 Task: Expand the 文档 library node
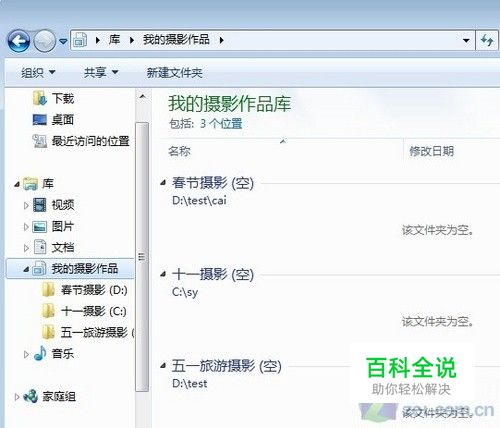(x=26, y=248)
